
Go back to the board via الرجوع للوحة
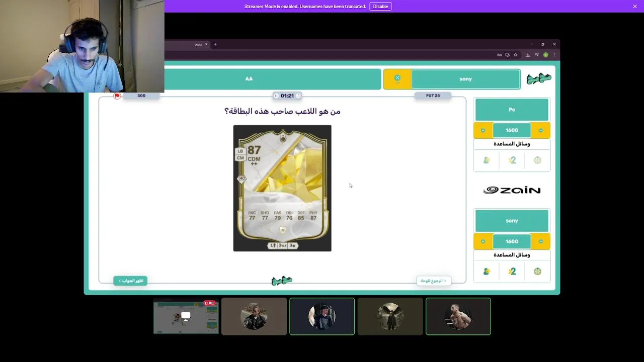click(434, 281)
